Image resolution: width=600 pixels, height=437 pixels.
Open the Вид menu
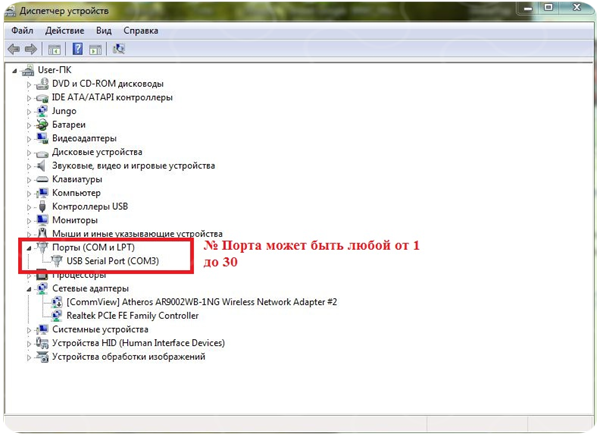[x=104, y=31]
